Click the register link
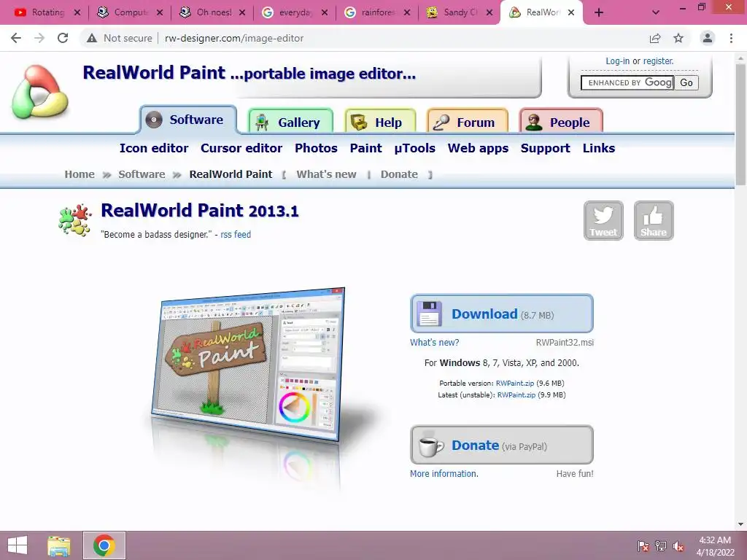Image resolution: width=747 pixels, height=560 pixels. pyautogui.click(x=659, y=61)
